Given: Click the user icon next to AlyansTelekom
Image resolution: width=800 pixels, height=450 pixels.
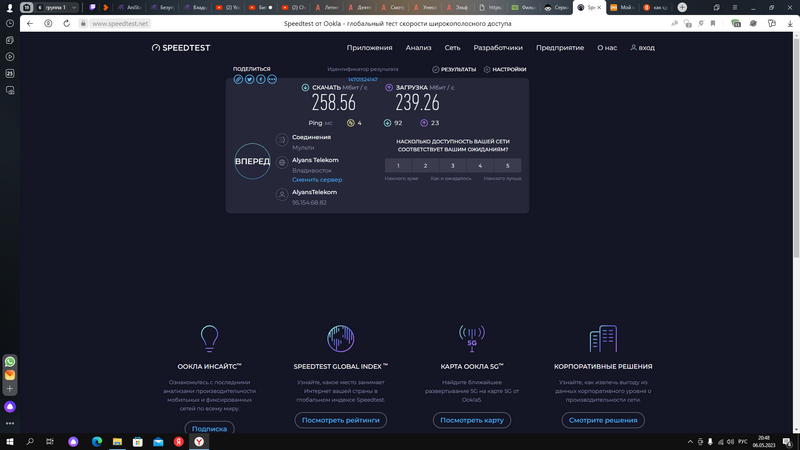Looking at the screenshot, I should [x=282, y=194].
